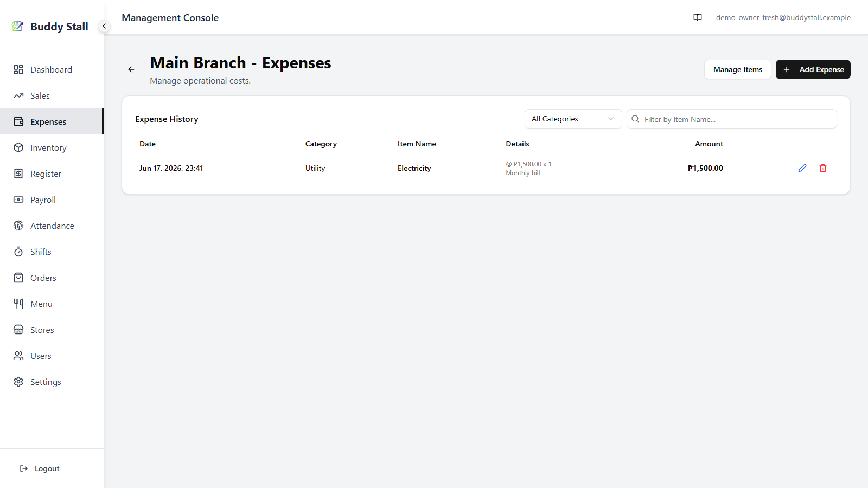
Task: Click the Expense History heading
Action: tap(167, 119)
